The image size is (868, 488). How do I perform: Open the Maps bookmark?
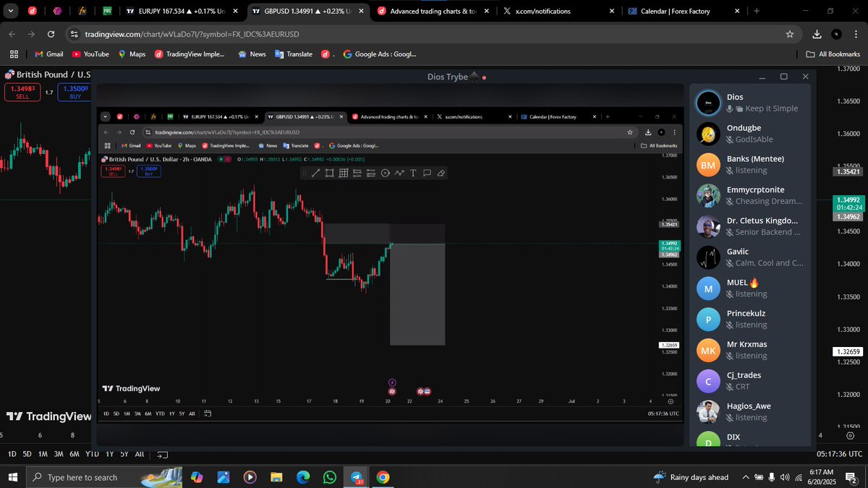(132, 54)
